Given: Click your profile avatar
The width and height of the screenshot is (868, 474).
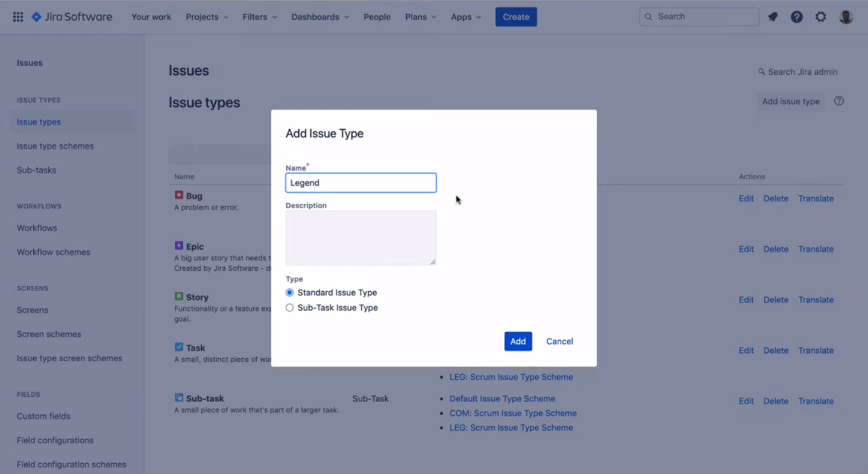Looking at the screenshot, I should click(845, 16).
